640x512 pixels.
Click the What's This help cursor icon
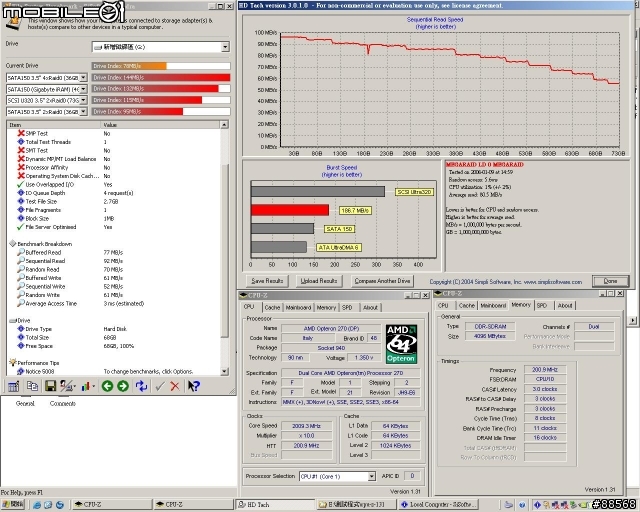193,386
